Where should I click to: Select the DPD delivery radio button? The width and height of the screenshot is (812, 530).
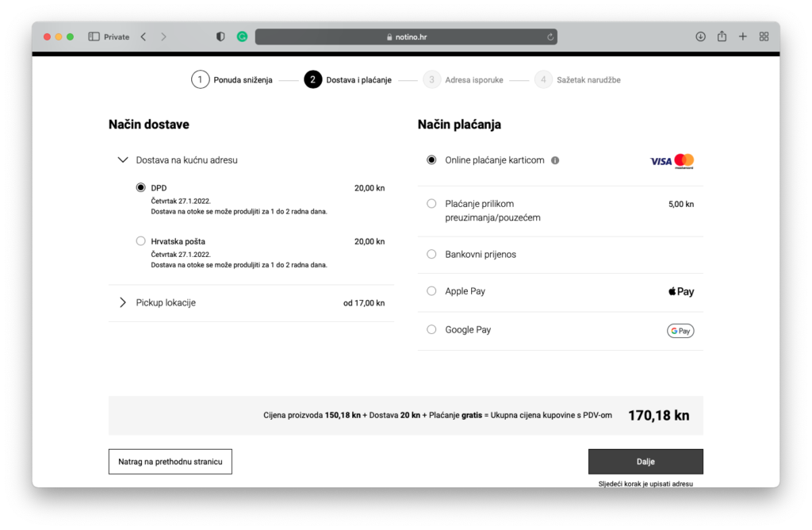(141, 188)
